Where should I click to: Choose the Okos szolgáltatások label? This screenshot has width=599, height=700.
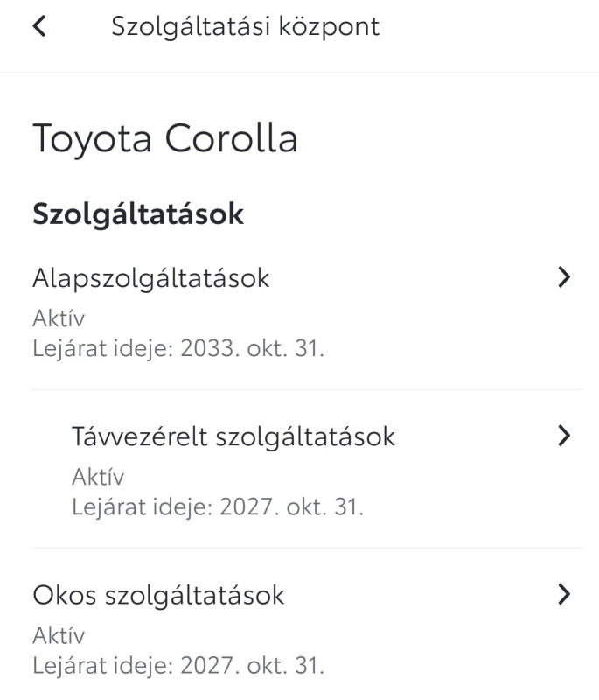pyautogui.click(x=158, y=596)
